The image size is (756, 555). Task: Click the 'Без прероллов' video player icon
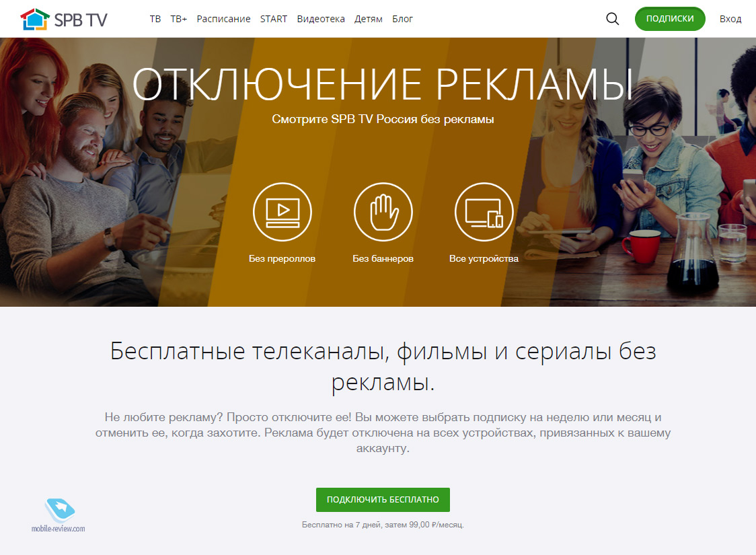[282, 212]
